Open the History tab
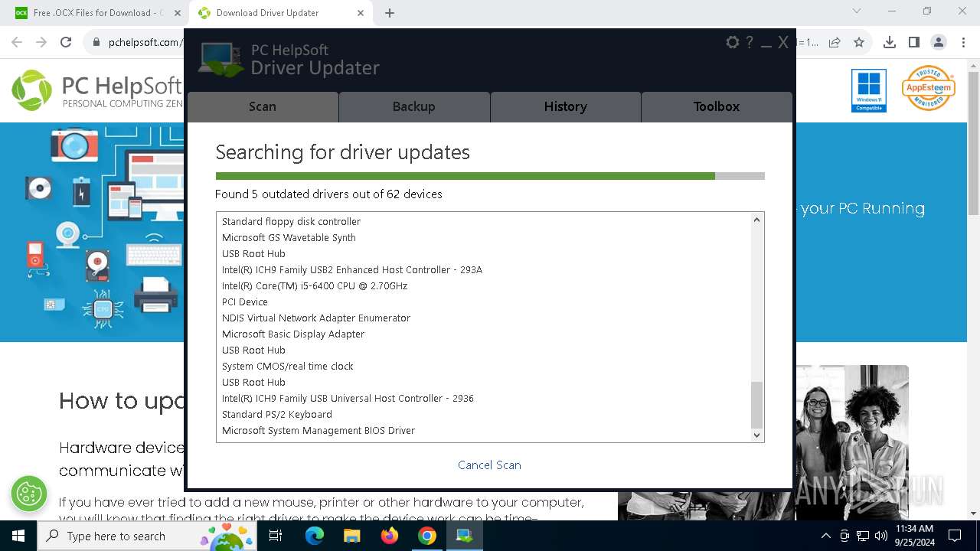 (566, 106)
